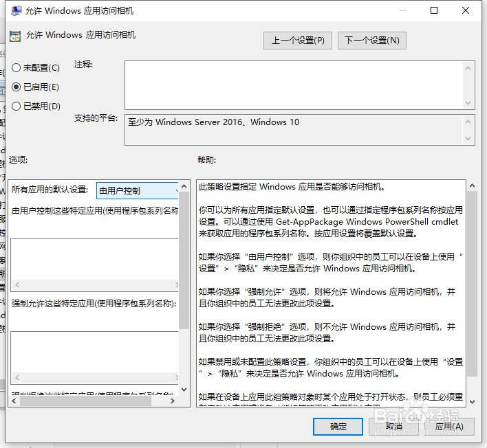Click the options panel horizontal scrollbar thumb
Image resolution: width=487 pixels, height=448 pixels.
pos(86,401)
